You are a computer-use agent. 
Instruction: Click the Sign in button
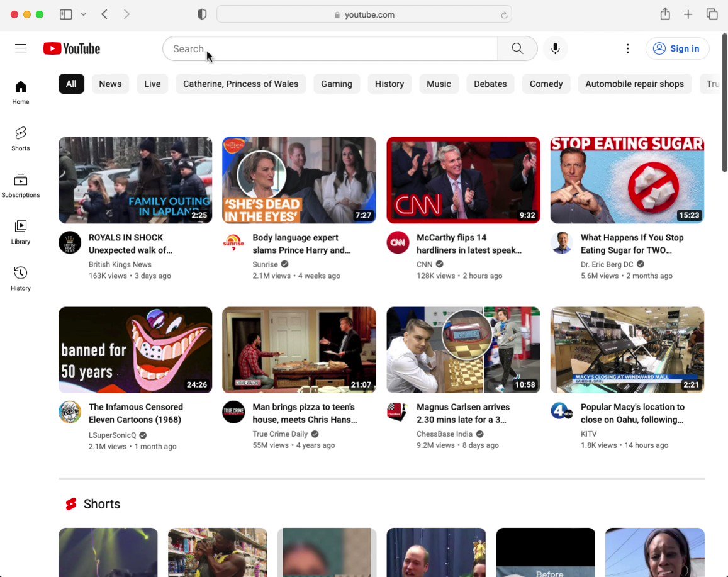(677, 48)
